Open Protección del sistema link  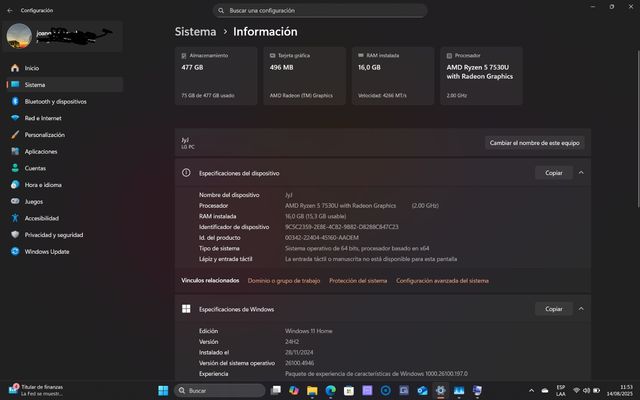click(358, 281)
